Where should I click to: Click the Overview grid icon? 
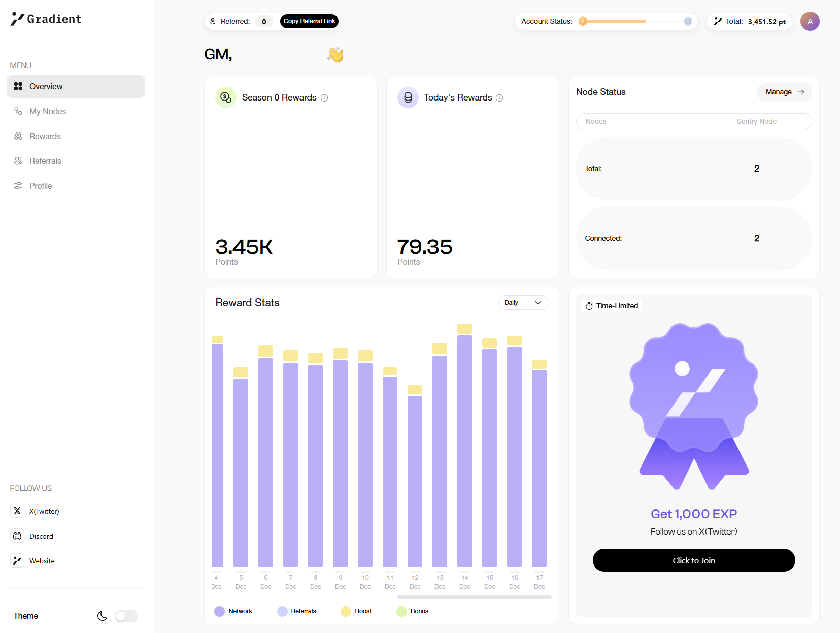[18, 86]
